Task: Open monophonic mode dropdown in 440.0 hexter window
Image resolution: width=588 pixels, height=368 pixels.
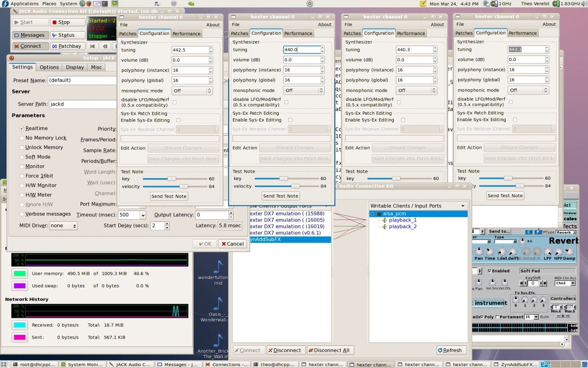Action: 304,90
